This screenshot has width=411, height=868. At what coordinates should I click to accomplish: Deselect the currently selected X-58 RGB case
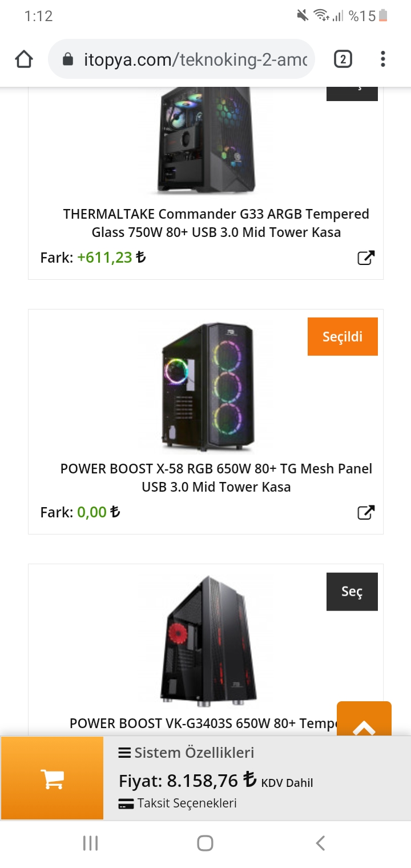342,336
